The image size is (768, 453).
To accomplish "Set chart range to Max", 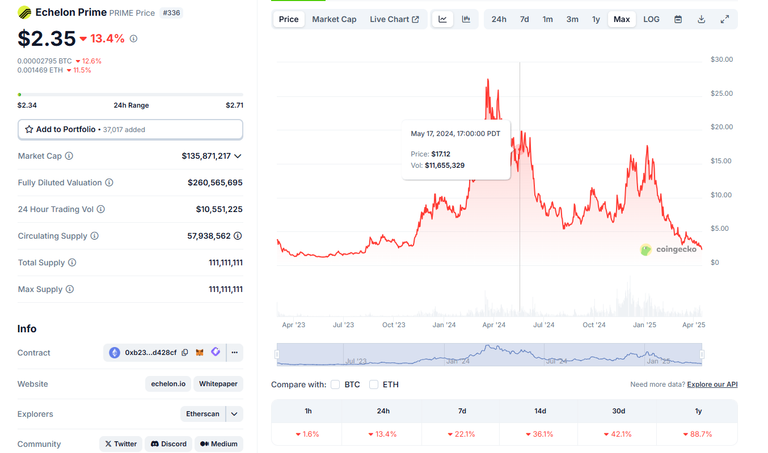I will [622, 19].
